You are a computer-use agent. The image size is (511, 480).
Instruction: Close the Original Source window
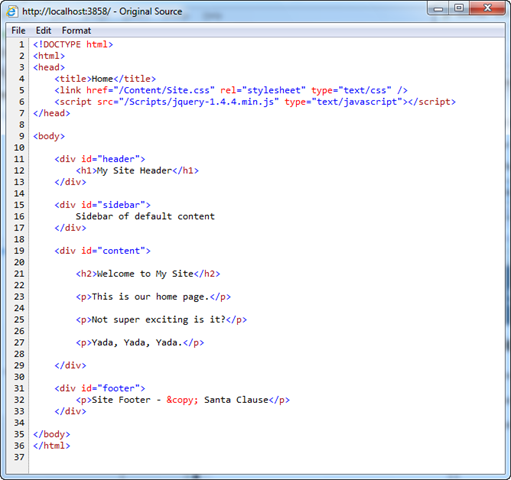[487, 8]
